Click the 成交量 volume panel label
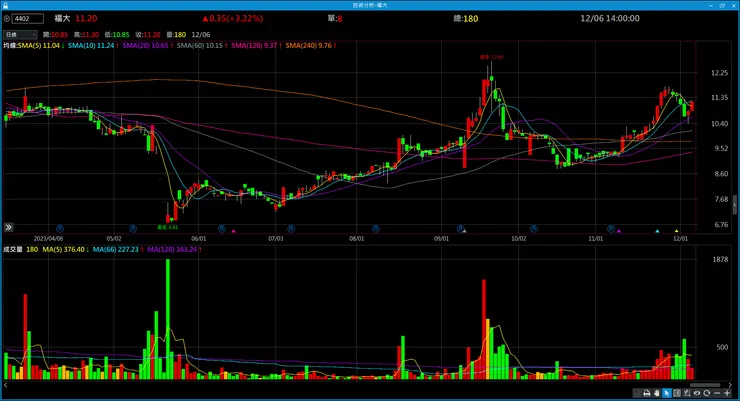This screenshot has width=740, height=401. 13,250
